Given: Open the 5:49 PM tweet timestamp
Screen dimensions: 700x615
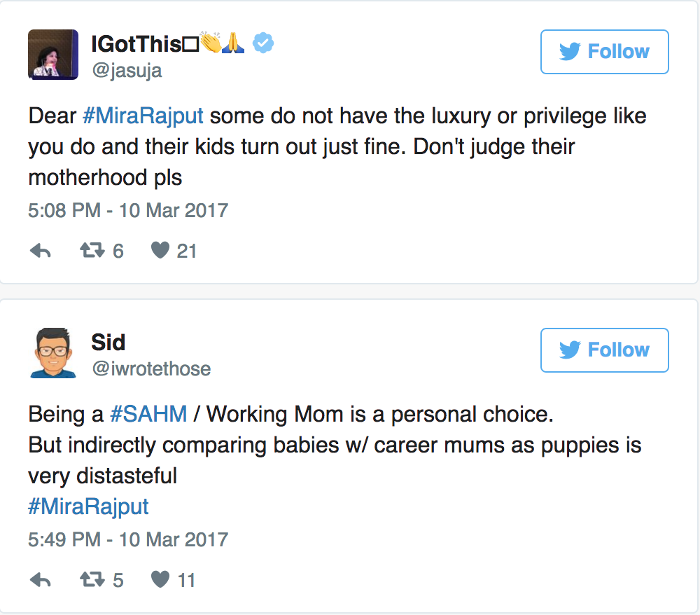Looking at the screenshot, I should (128, 539).
